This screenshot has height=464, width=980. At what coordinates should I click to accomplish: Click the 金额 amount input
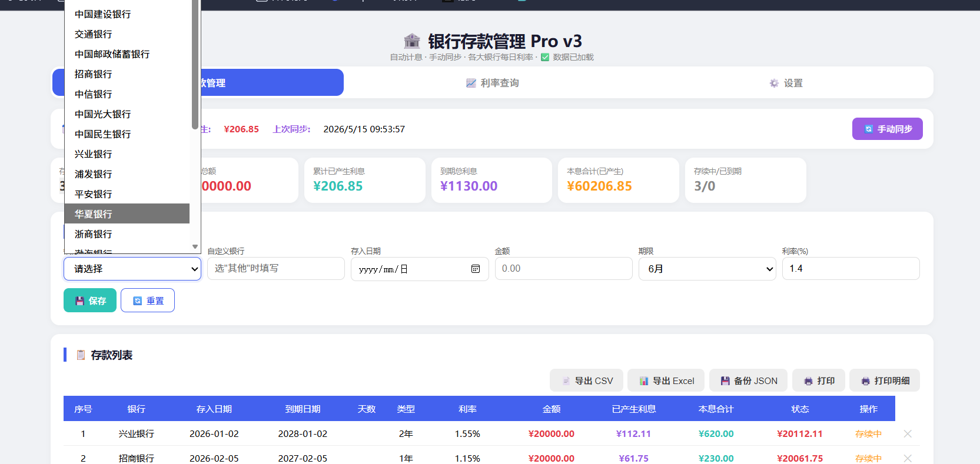tap(564, 268)
